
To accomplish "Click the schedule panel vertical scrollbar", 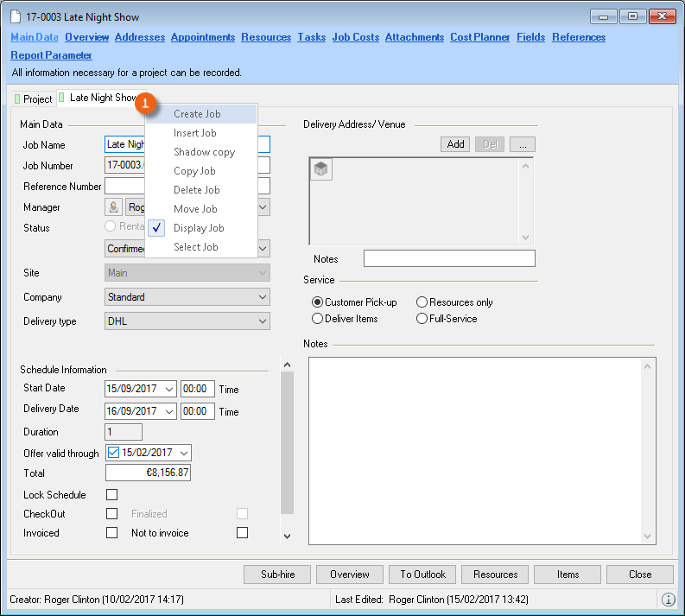I will [288, 441].
